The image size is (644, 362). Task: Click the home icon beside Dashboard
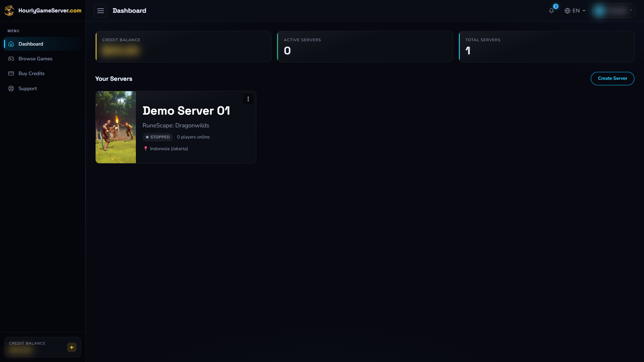[11, 44]
